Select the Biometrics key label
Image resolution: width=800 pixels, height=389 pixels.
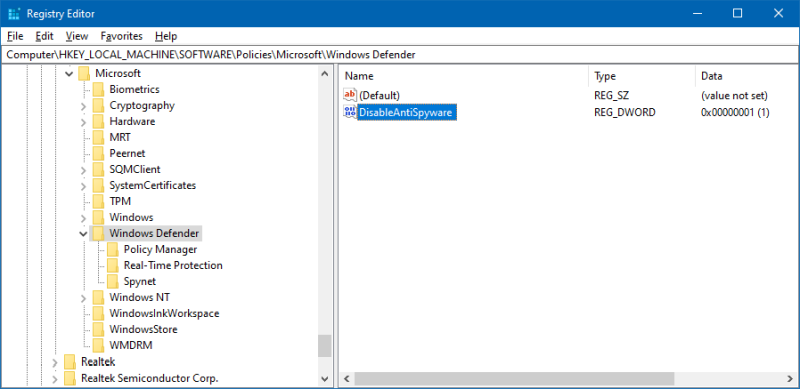pyautogui.click(x=134, y=89)
